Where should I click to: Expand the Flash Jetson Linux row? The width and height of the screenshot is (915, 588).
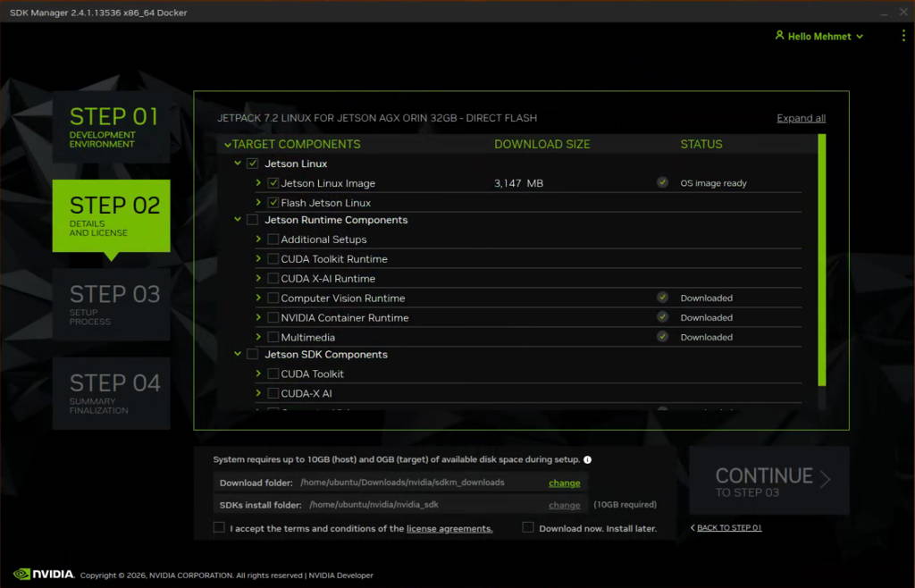258,202
